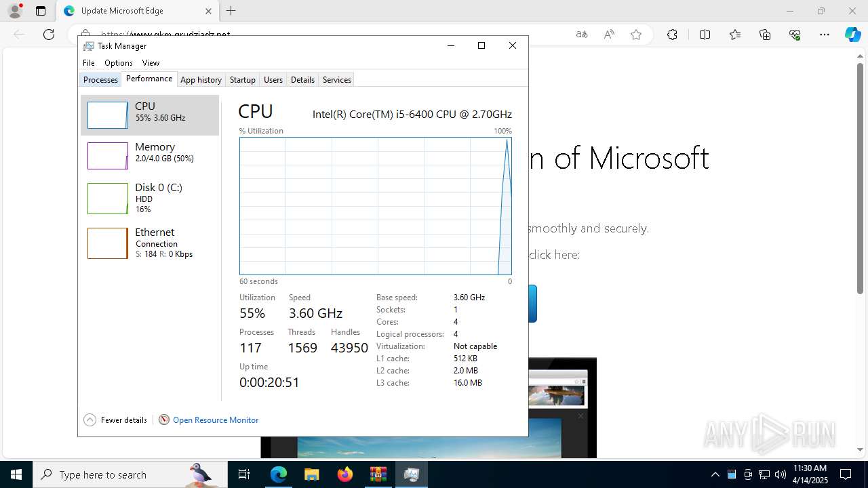Viewport: 868px width, 488px height.
Task: Click the Intel Core i5-6400 CPU name
Action: [x=412, y=115]
